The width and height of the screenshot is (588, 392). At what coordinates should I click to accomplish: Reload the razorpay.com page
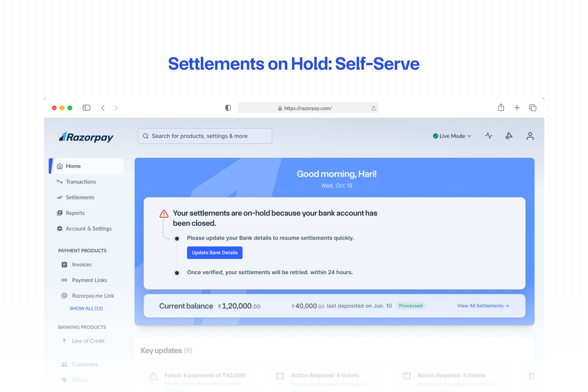point(374,108)
